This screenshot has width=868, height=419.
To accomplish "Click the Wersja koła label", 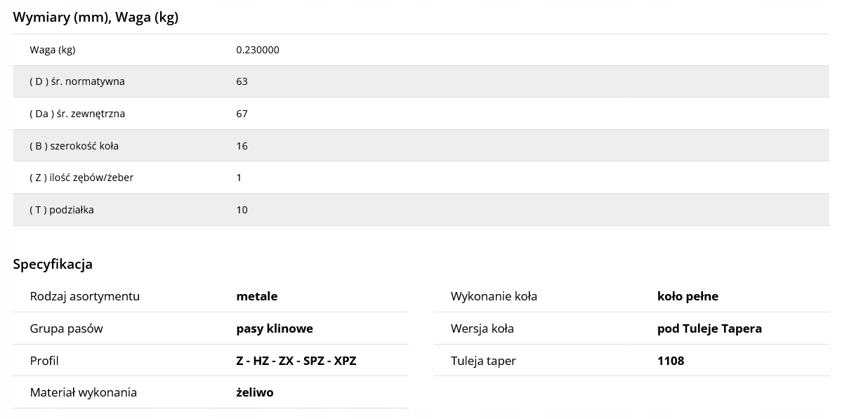I will [x=482, y=328].
